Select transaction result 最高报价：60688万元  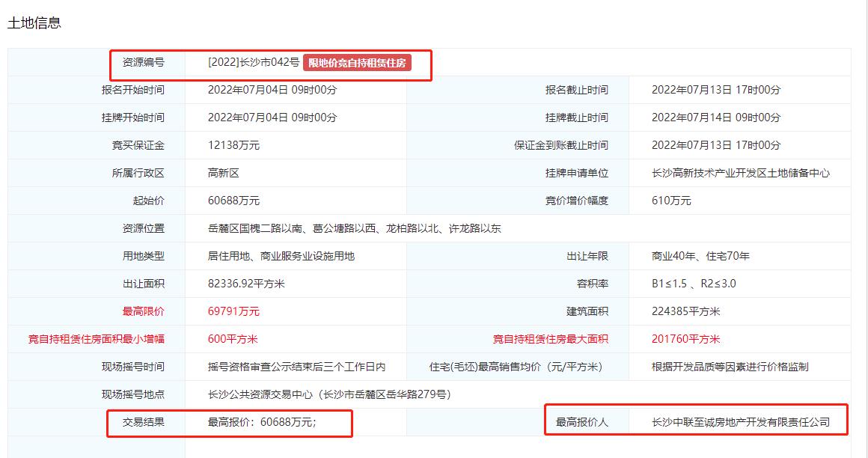pyautogui.click(x=262, y=422)
